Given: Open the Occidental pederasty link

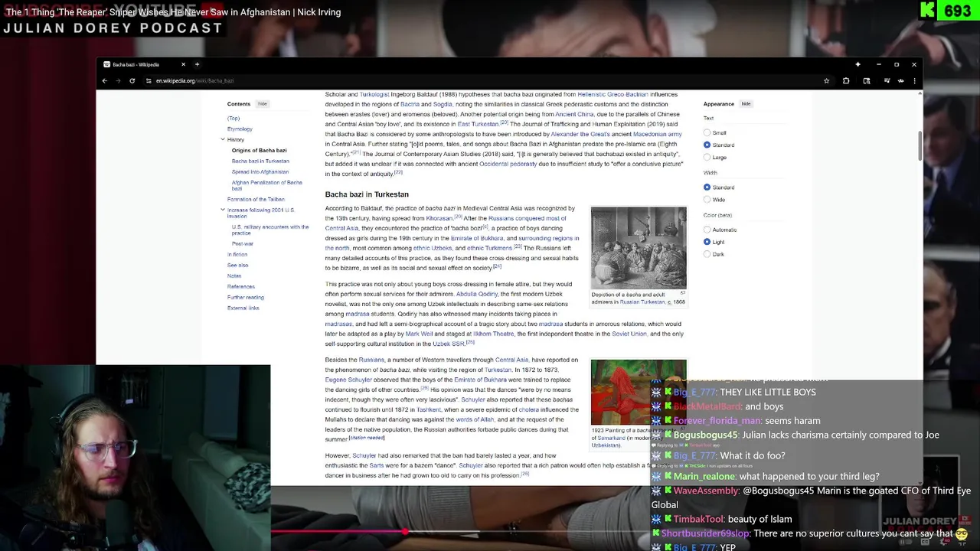Looking at the screenshot, I should 508,164.
